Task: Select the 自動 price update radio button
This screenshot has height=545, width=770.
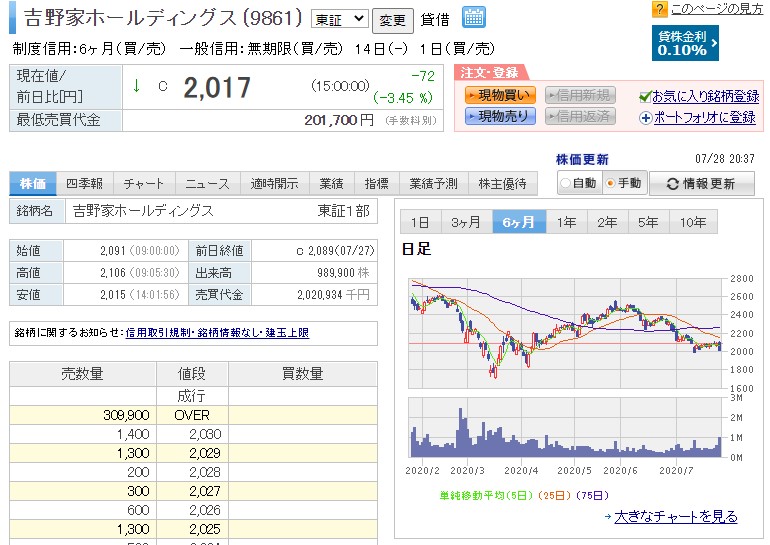Action: [x=565, y=184]
